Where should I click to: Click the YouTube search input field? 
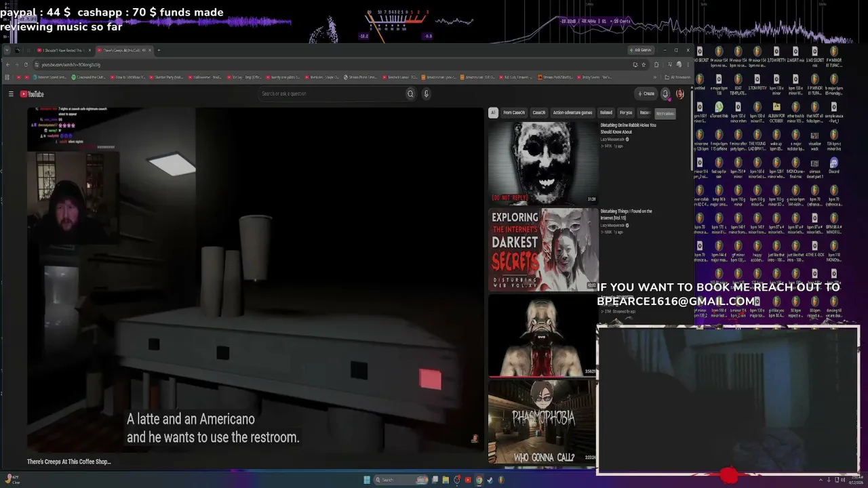point(331,94)
